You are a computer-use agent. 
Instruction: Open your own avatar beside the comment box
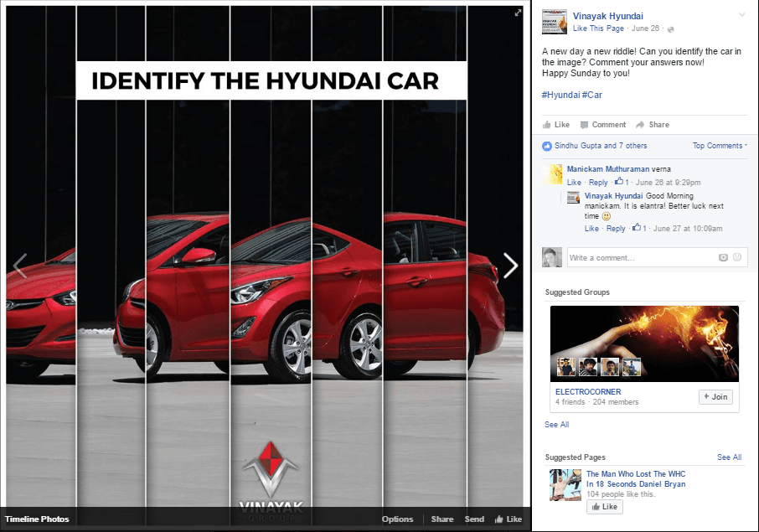click(x=552, y=257)
